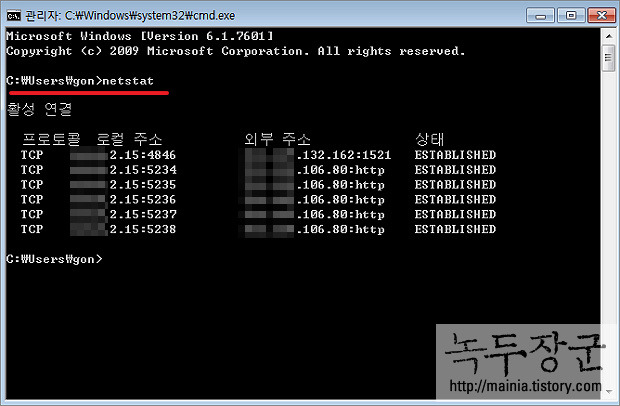Viewport: 620px width, 406px height.
Task: Click the Windows version line
Action: tap(140, 36)
